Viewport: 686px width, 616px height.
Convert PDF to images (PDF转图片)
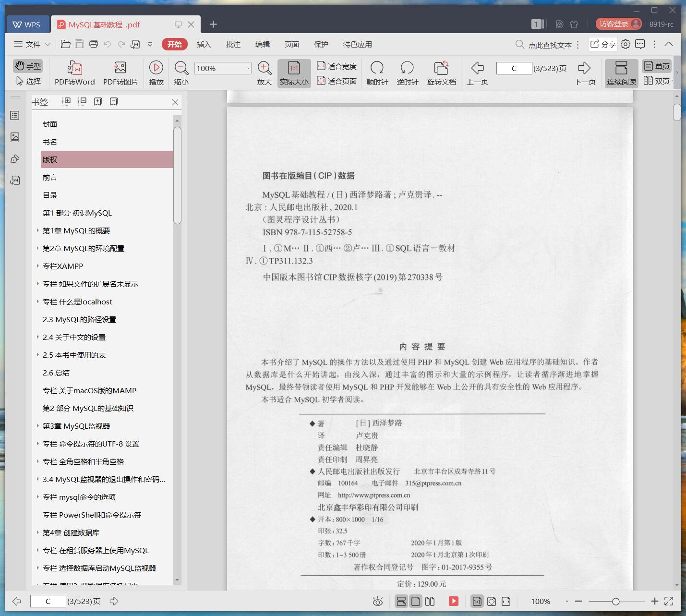120,73
